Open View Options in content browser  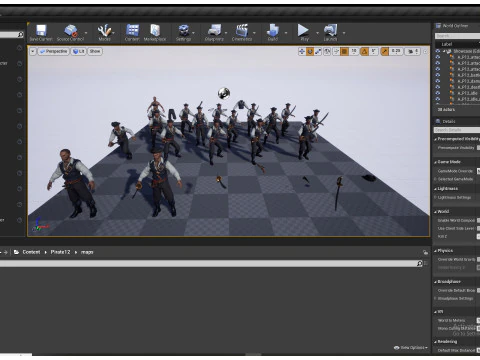click(411, 348)
